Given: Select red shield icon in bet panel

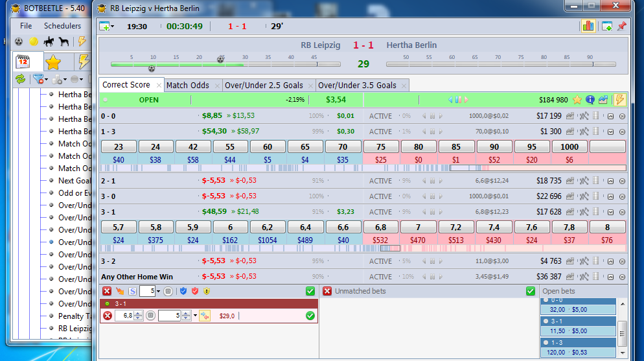Looking at the screenshot, I should click(x=195, y=291).
